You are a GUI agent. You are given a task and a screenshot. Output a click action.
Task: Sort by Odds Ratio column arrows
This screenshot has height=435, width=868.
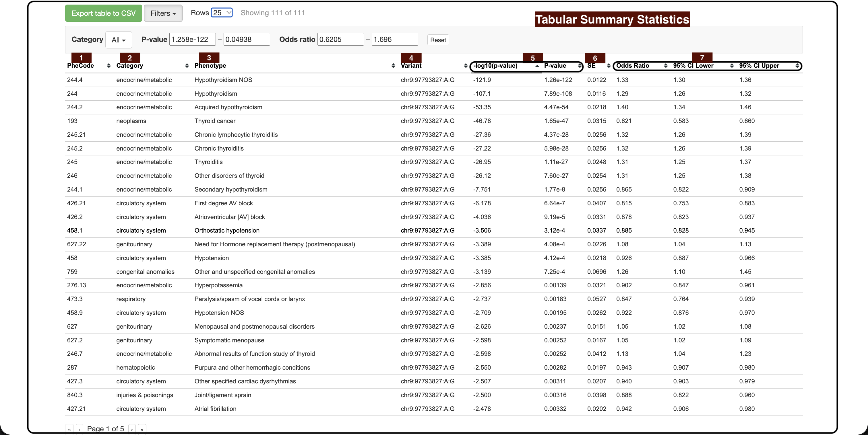(665, 66)
